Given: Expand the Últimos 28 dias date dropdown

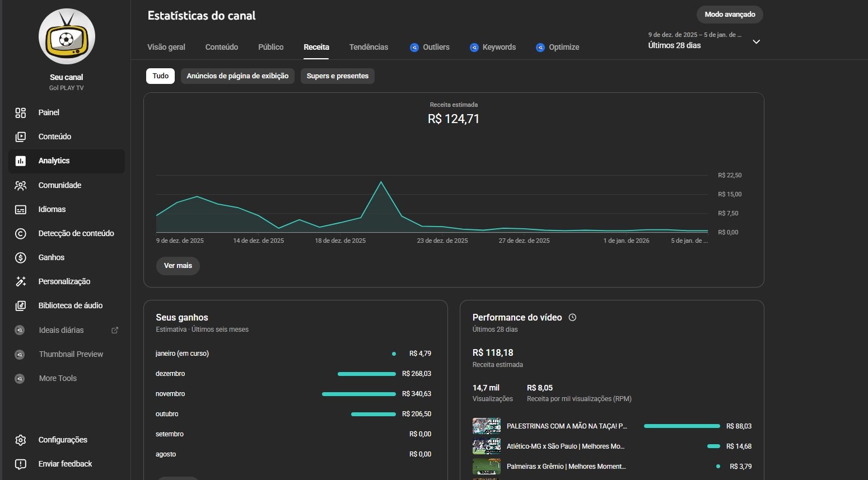Looking at the screenshot, I should click(x=756, y=42).
